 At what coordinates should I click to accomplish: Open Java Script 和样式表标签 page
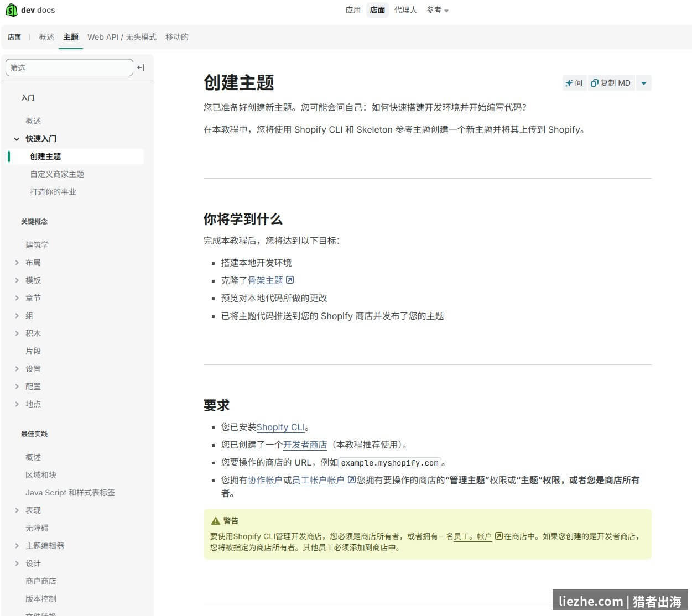(x=70, y=493)
